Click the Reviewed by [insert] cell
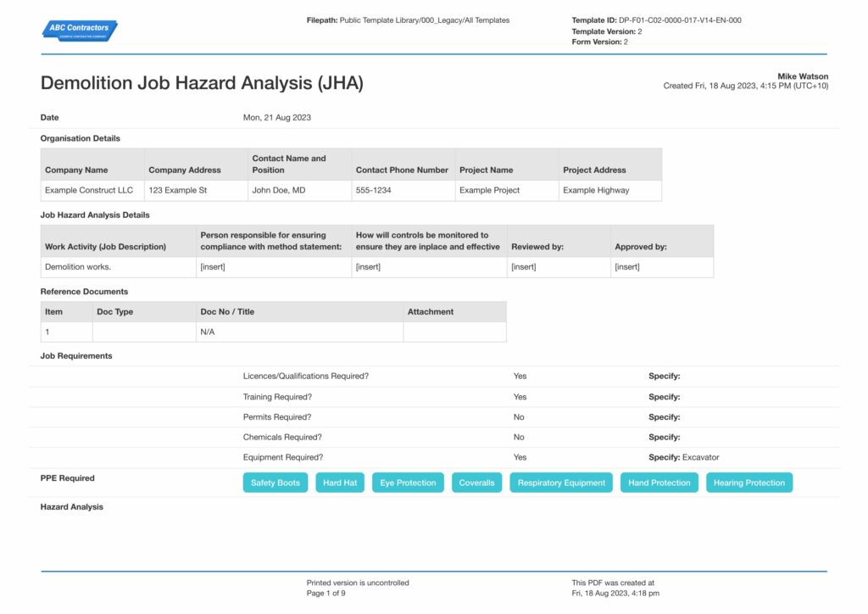The height and width of the screenshot is (614, 868). tap(559, 267)
